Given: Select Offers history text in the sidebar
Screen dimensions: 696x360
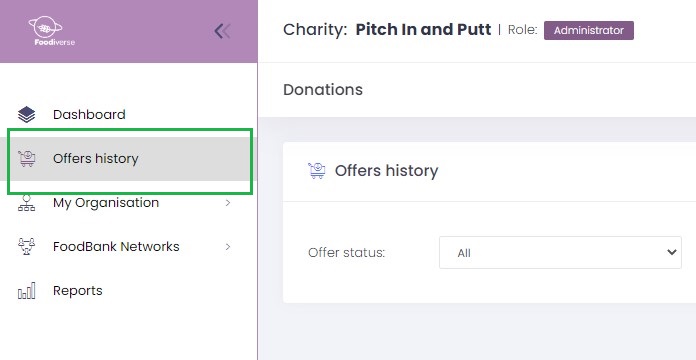Looking at the screenshot, I should 95,158.
